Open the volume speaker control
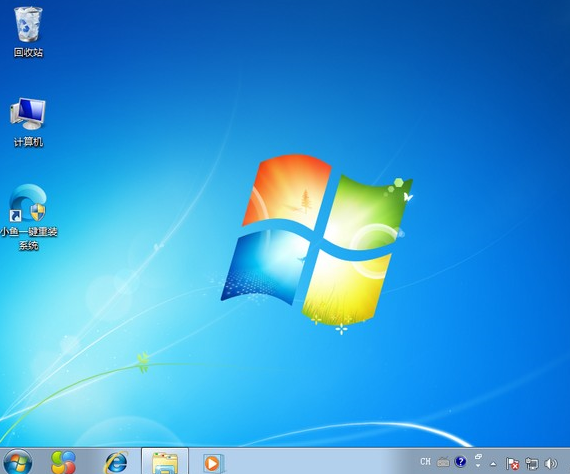 (550, 463)
